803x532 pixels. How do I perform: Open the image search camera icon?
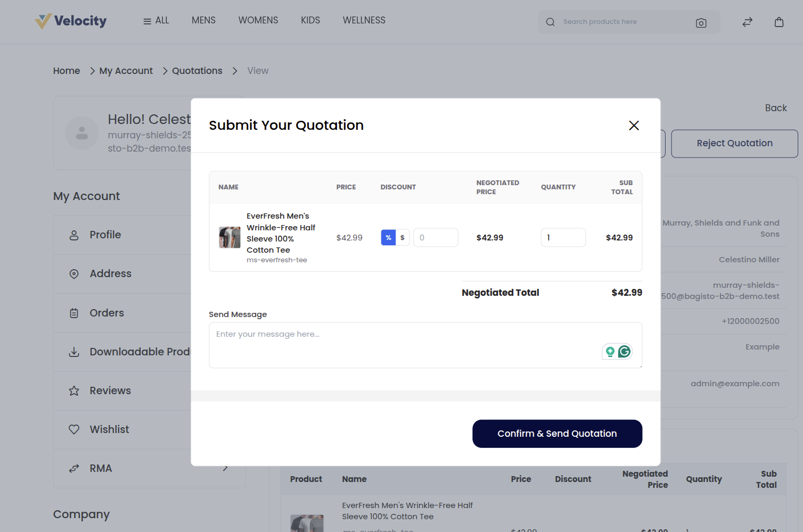pyautogui.click(x=701, y=23)
